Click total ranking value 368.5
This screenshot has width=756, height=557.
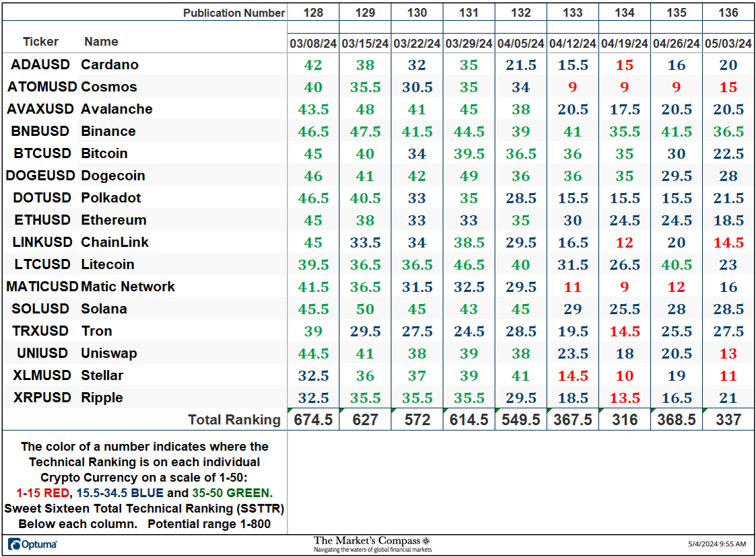pyautogui.click(x=677, y=420)
